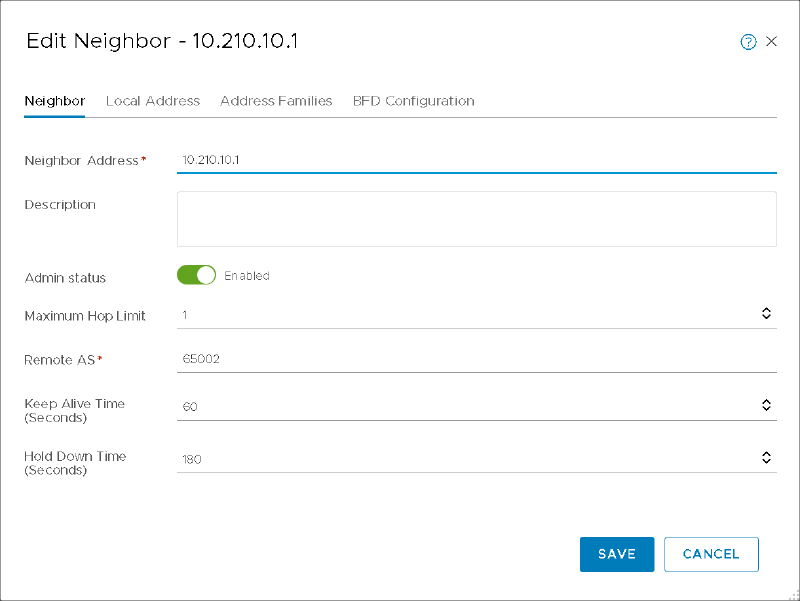Click the decrement arrow for Keep Alive Time

pos(766,409)
